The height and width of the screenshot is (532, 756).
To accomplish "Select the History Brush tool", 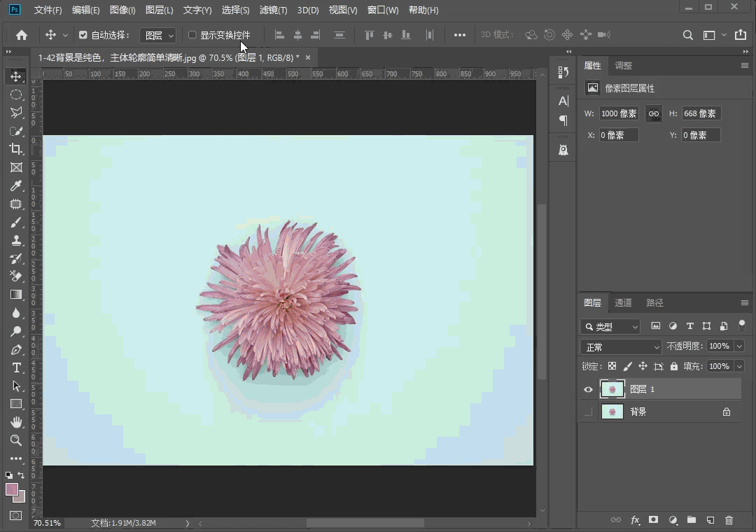I will point(16,258).
